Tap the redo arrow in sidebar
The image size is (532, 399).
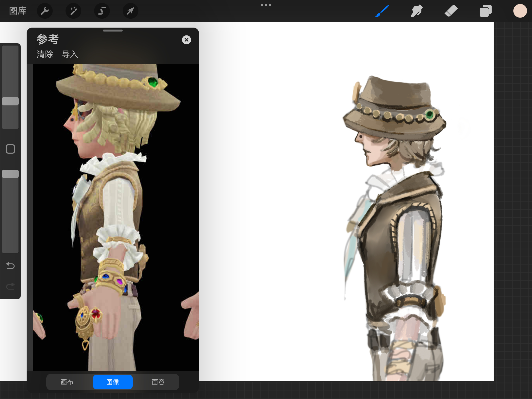(x=10, y=286)
